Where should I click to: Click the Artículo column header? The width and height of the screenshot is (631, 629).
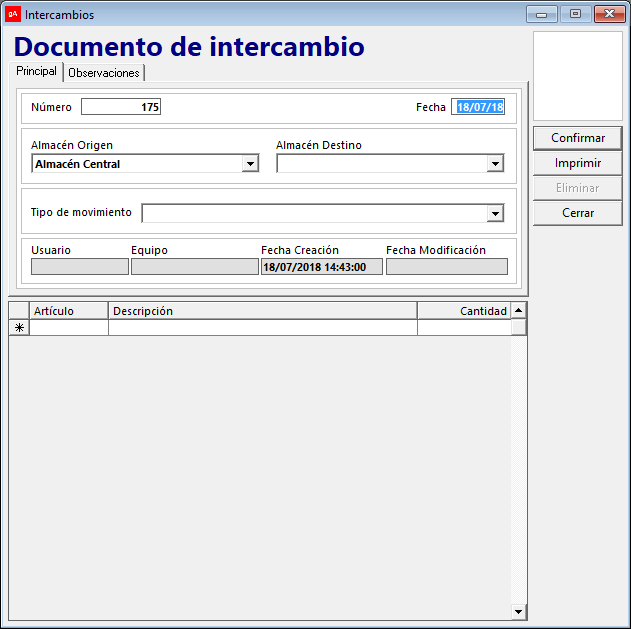point(68,311)
